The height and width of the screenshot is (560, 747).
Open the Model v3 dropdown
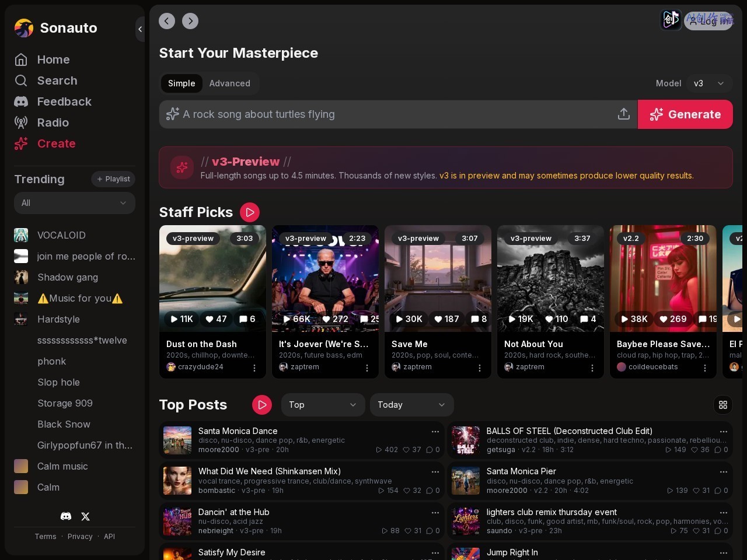pyautogui.click(x=709, y=83)
